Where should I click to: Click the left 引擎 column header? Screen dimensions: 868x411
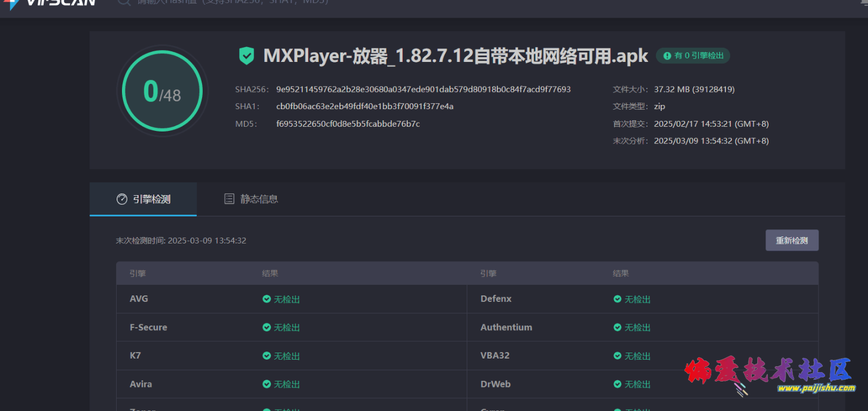[138, 274]
